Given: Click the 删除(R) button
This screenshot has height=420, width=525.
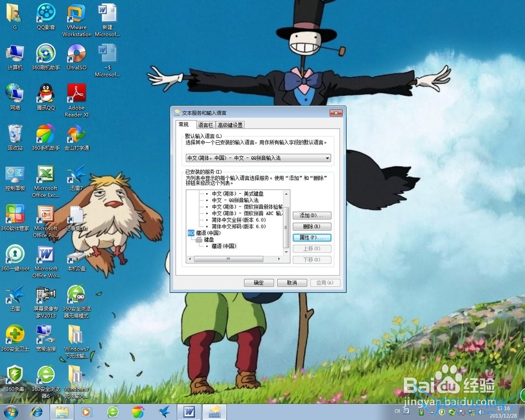Looking at the screenshot, I should [x=312, y=226].
